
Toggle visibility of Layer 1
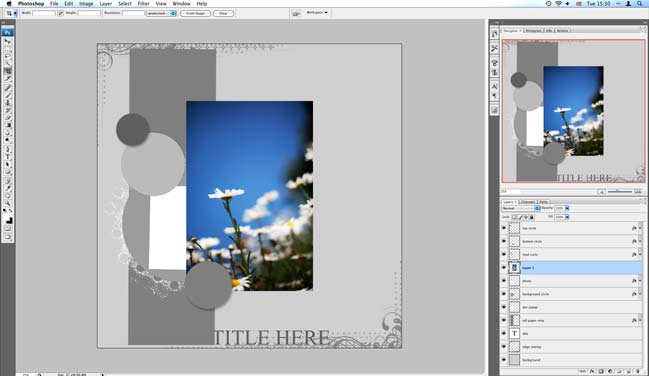tap(504, 268)
